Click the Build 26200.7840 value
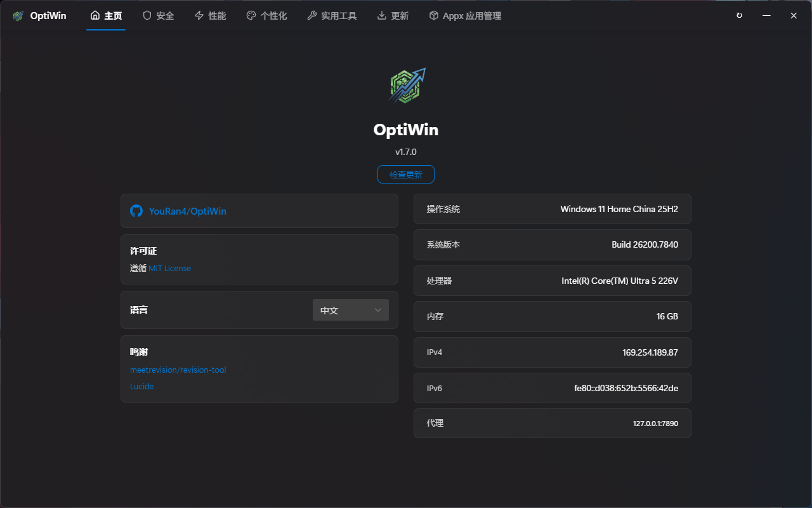 pos(645,244)
